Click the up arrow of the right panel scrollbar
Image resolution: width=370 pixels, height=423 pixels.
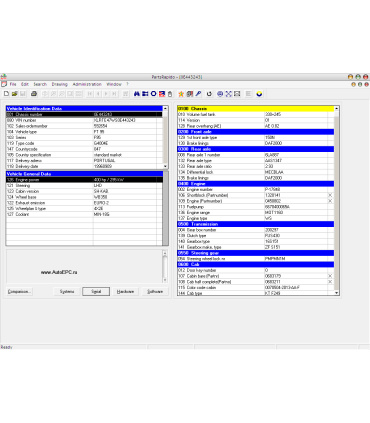(x=336, y=109)
